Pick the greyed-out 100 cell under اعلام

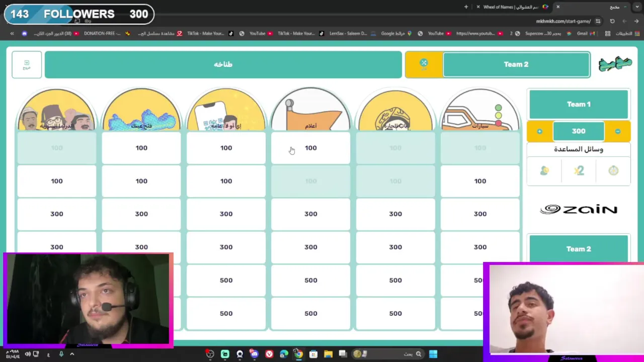310,181
